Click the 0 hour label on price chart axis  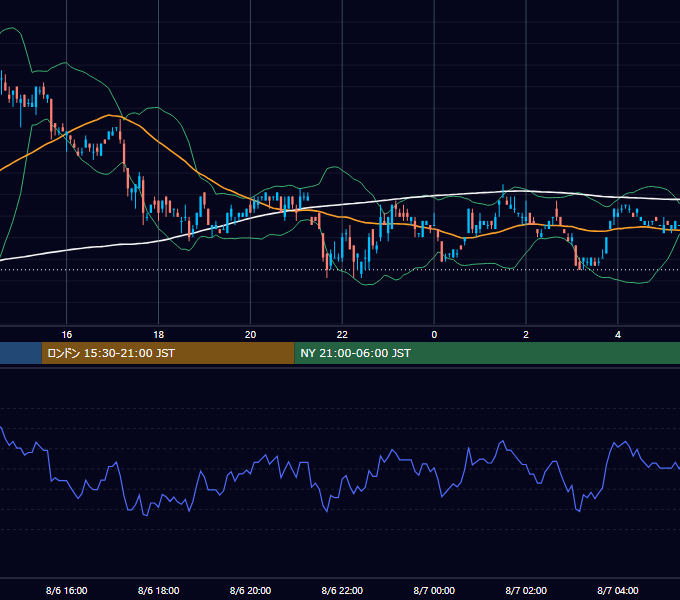(x=434, y=335)
